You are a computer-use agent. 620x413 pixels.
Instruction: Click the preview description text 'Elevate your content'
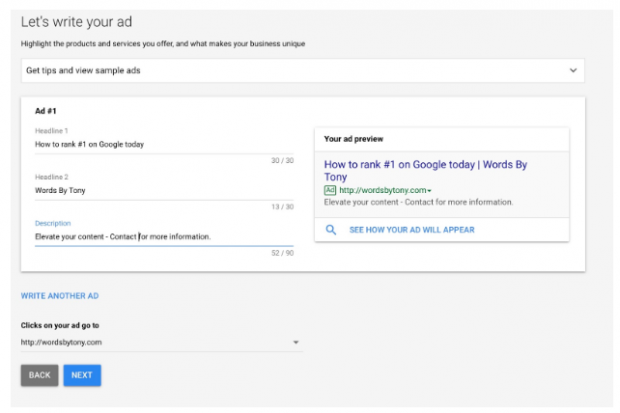click(x=418, y=202)
